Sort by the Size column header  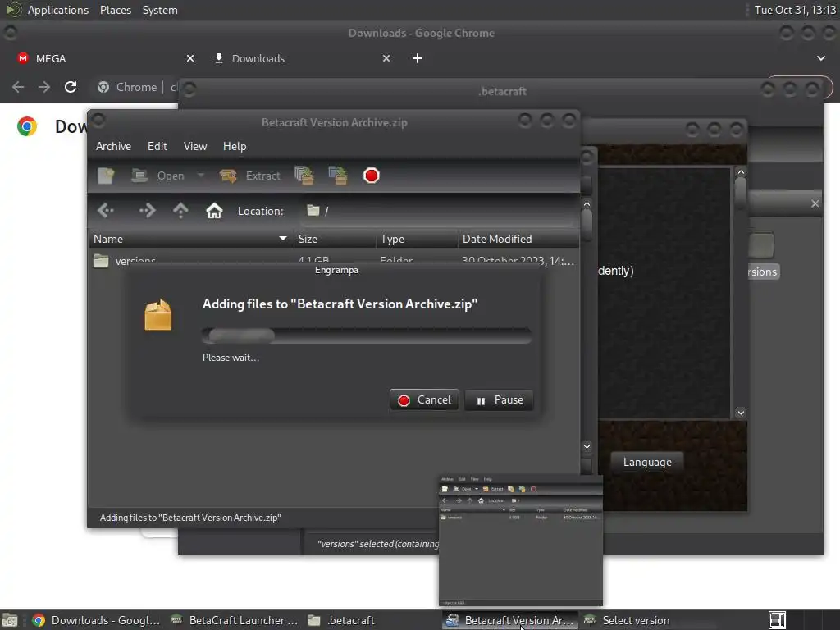tap(335, 239)
